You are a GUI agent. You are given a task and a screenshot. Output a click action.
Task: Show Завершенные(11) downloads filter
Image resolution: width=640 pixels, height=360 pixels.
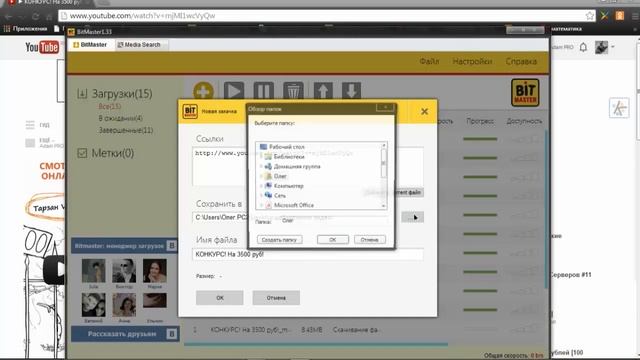(x=126, y=130)
